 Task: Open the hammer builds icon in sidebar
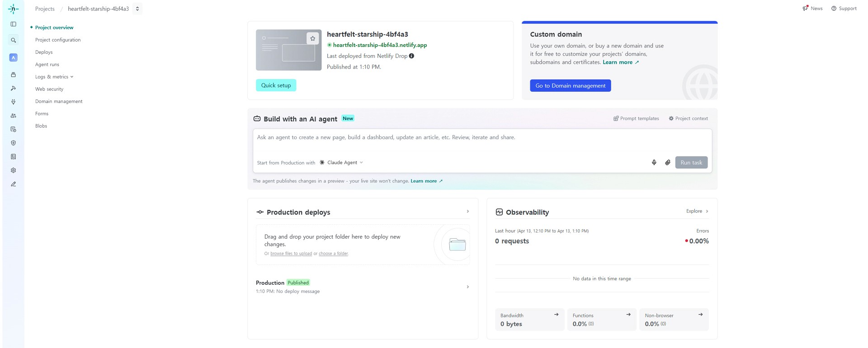point(14,88)
